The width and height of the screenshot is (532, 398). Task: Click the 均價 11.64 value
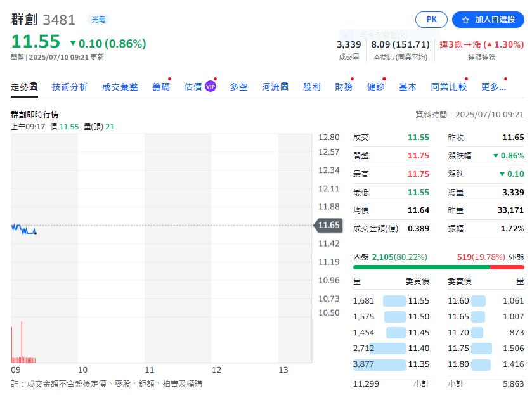click(418, 210)
